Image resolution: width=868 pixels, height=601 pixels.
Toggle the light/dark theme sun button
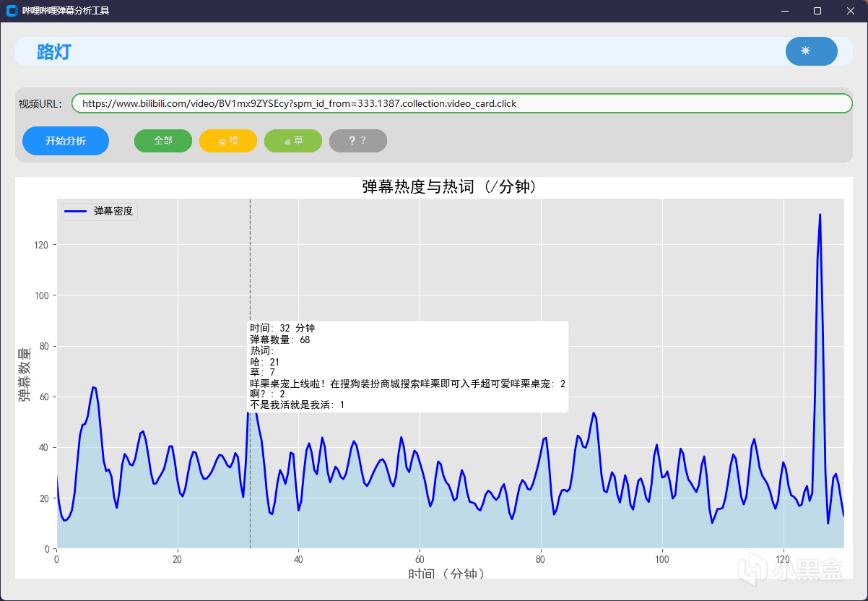[x=811, y=51]
